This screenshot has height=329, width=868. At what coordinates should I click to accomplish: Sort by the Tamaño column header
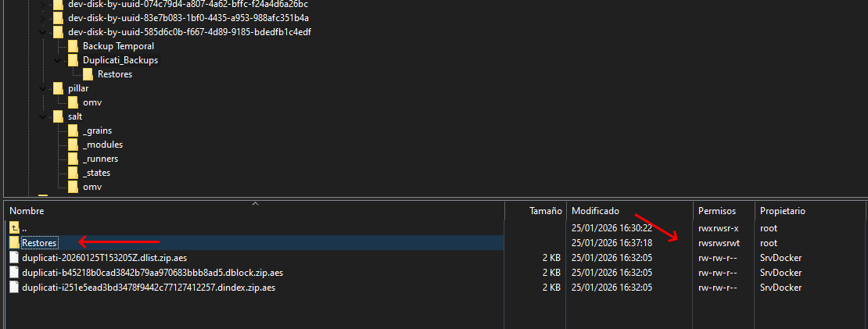545,211
